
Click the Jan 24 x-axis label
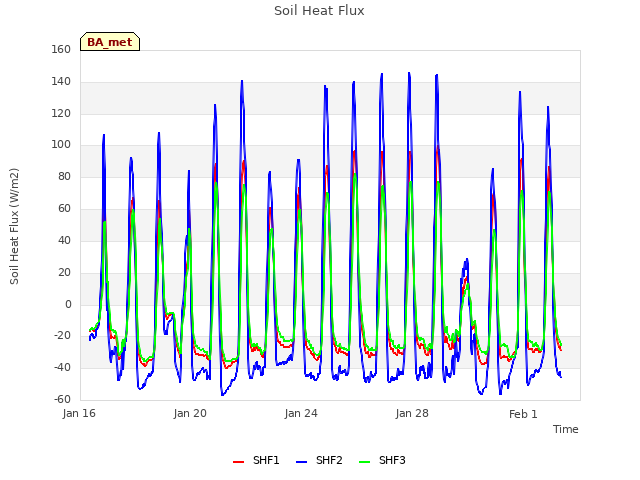click(301, 413)
